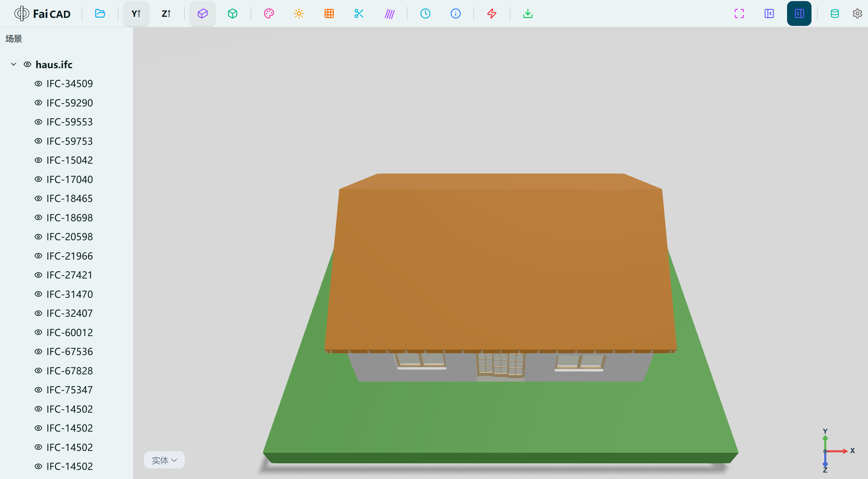Set Z axis up orientation
The image size is (868, 479).
(166, 13)
